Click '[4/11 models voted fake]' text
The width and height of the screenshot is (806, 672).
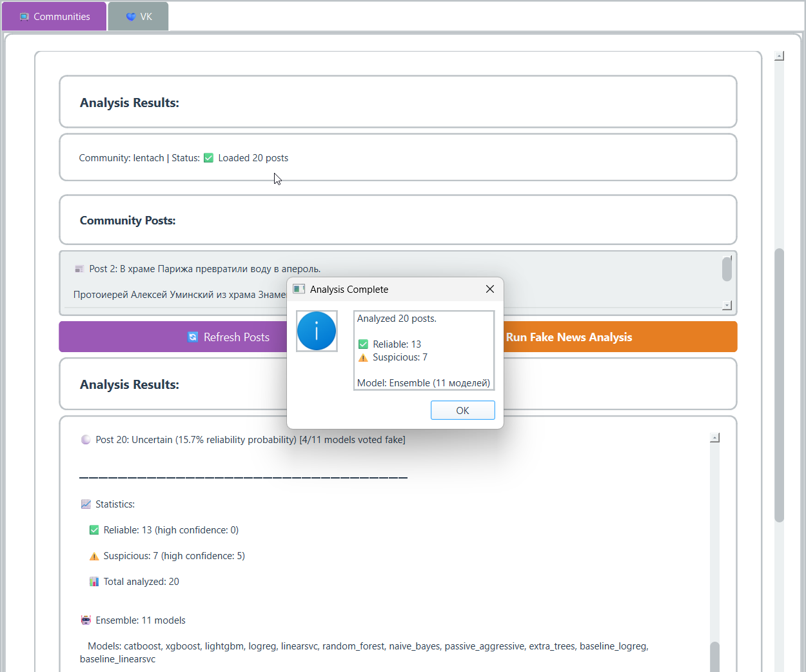[353, 440]
